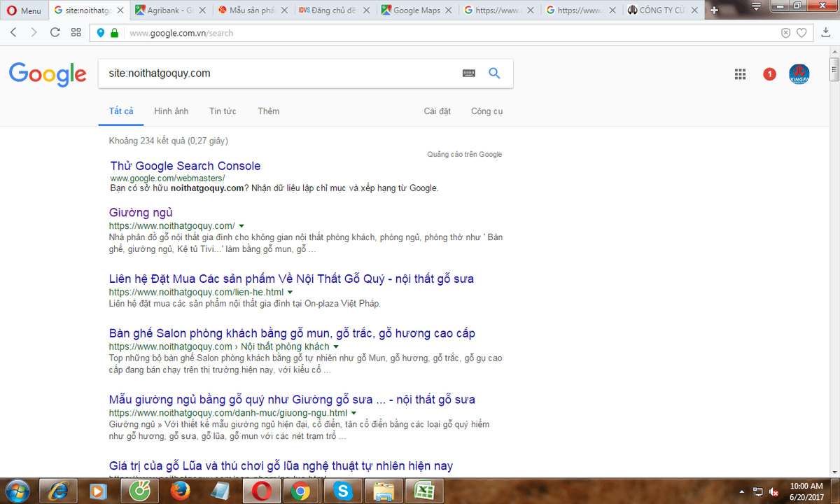Click the green padlock security icon

[114, 33]
